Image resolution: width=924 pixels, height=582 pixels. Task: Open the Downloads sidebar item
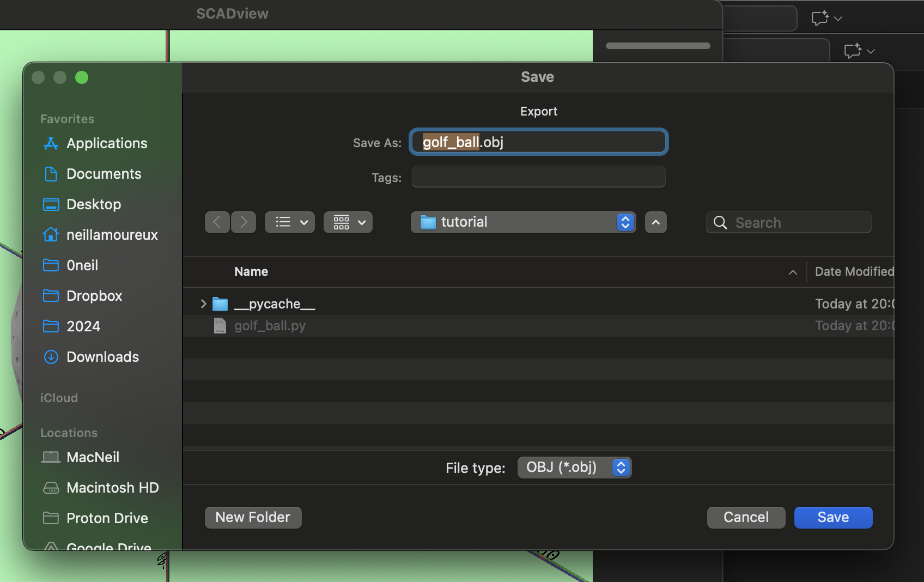102,357
